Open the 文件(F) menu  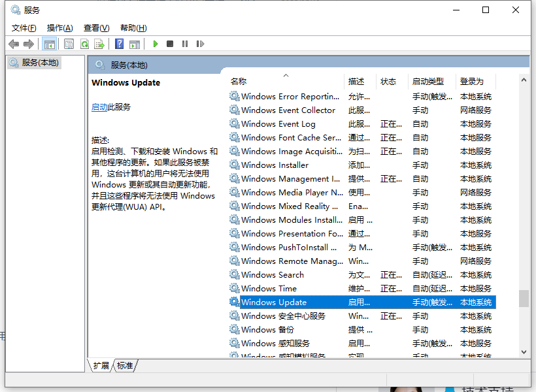point(24,27)
